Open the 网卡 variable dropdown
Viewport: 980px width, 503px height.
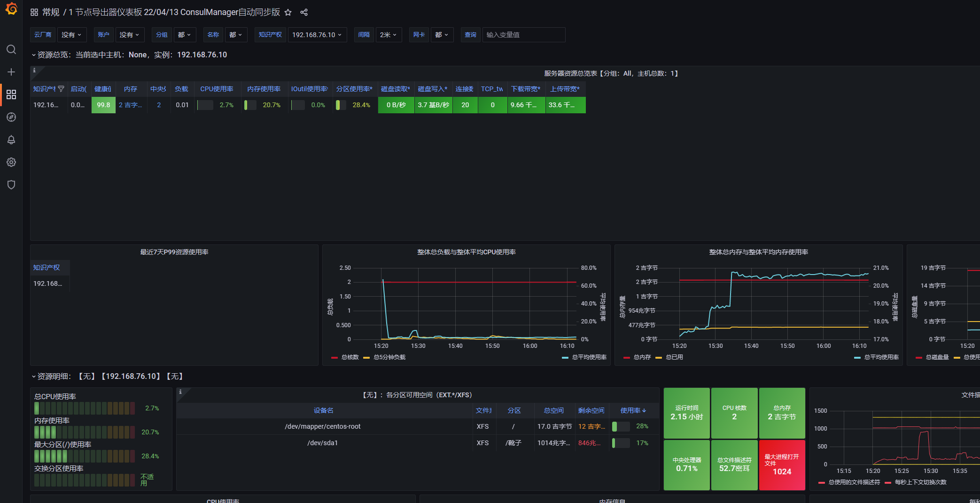click(442, 35)
